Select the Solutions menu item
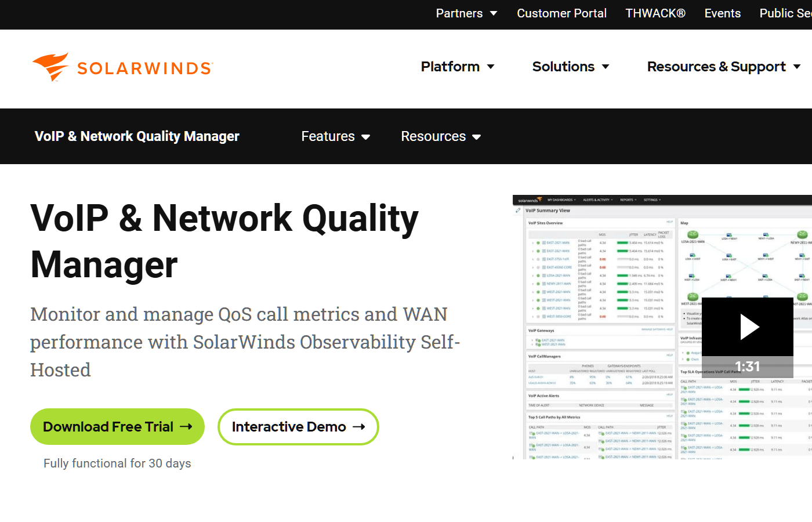This screenshot has height=522, width=812. coord(563,67)
